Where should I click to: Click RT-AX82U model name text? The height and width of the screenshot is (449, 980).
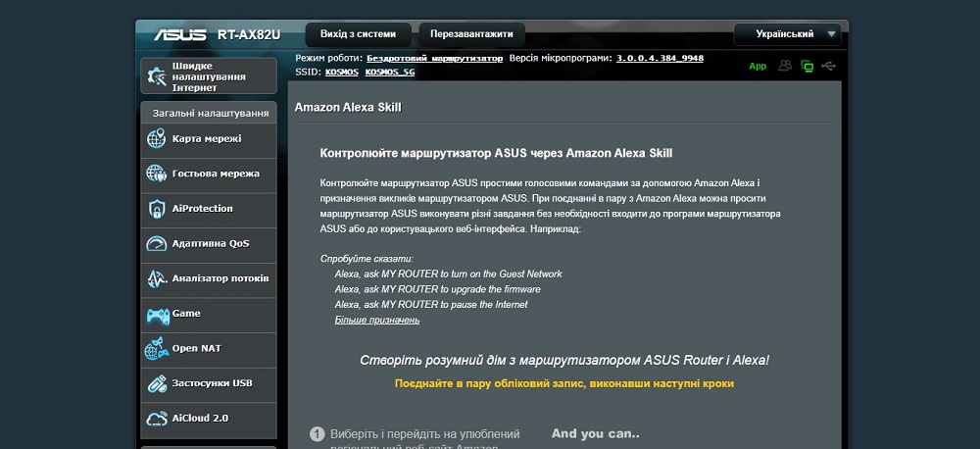tap(249, 35)
